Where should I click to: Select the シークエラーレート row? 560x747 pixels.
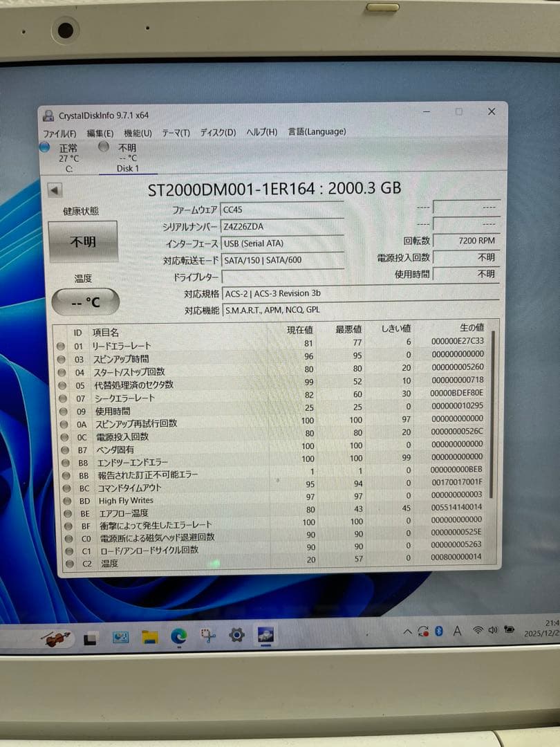point(272,396)
